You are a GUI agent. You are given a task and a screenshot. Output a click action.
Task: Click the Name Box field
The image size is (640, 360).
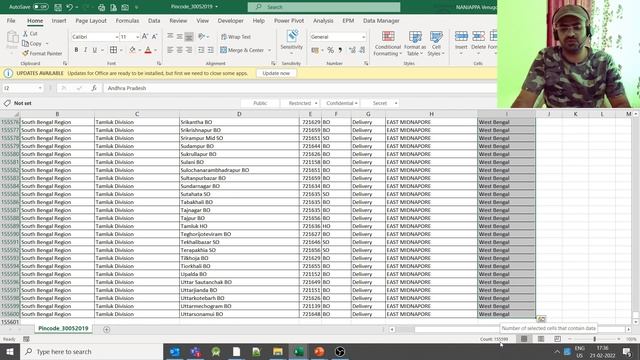coord(23,88)
